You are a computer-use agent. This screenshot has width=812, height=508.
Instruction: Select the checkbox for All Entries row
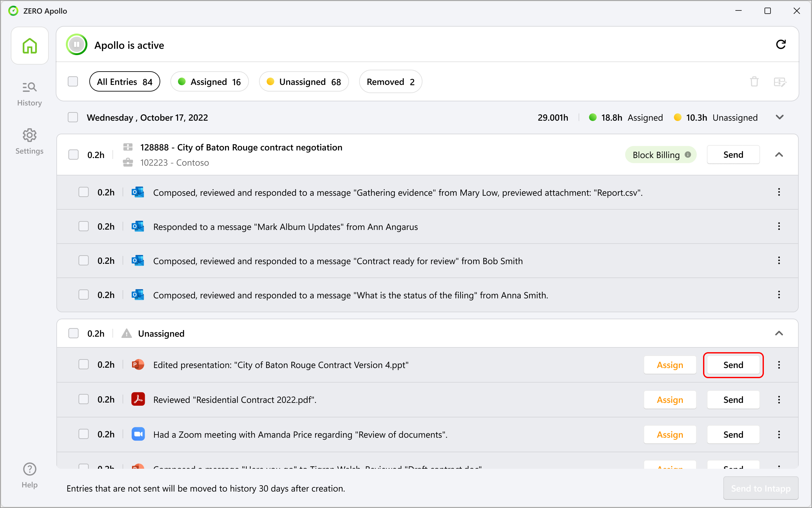click(73, 81)
